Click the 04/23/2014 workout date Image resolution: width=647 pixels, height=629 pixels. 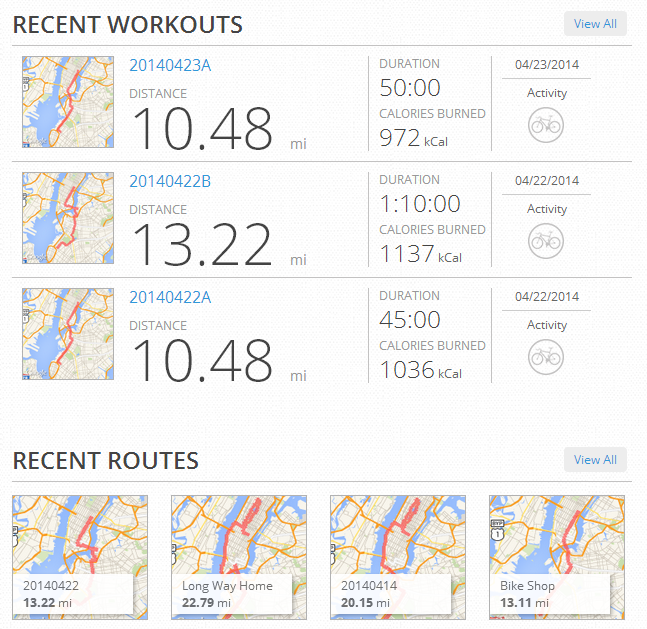(547, 65)
